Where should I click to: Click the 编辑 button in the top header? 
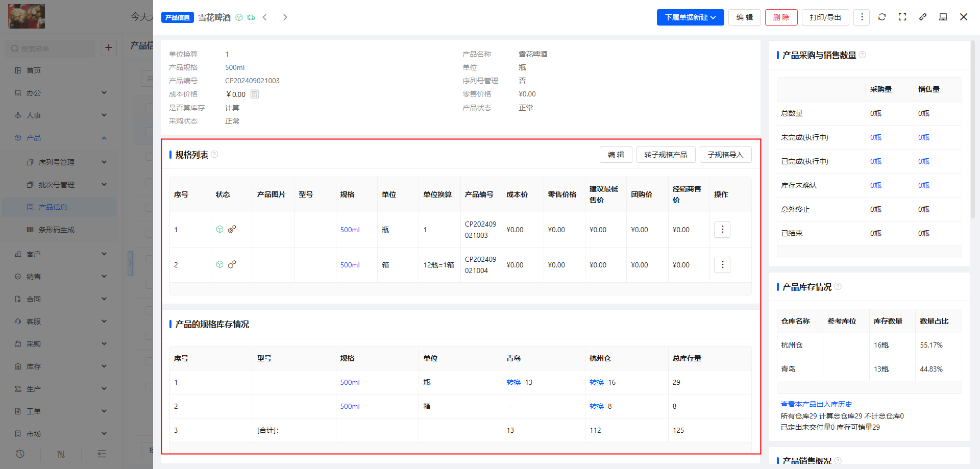[745, 17]
